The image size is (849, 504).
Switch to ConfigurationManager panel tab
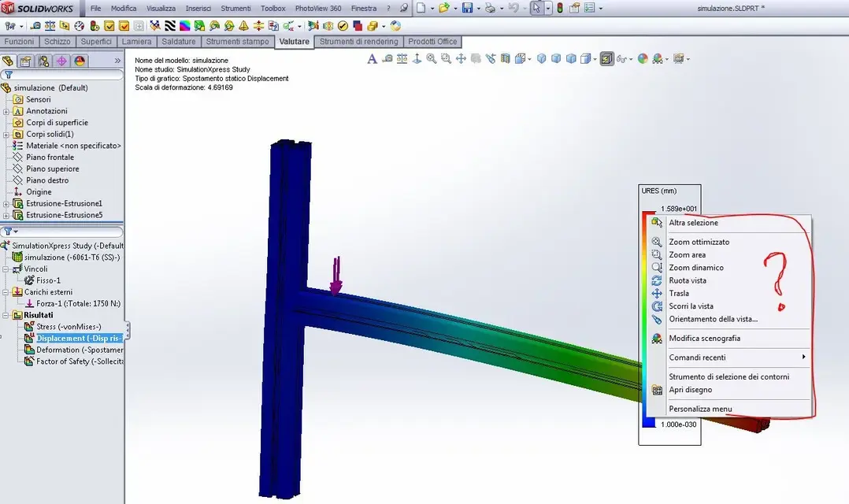43,61
